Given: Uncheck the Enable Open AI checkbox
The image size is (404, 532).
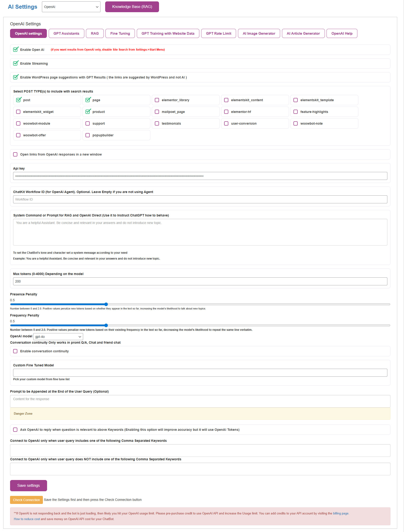Looking at the screenshot, I should coord(16,49).
